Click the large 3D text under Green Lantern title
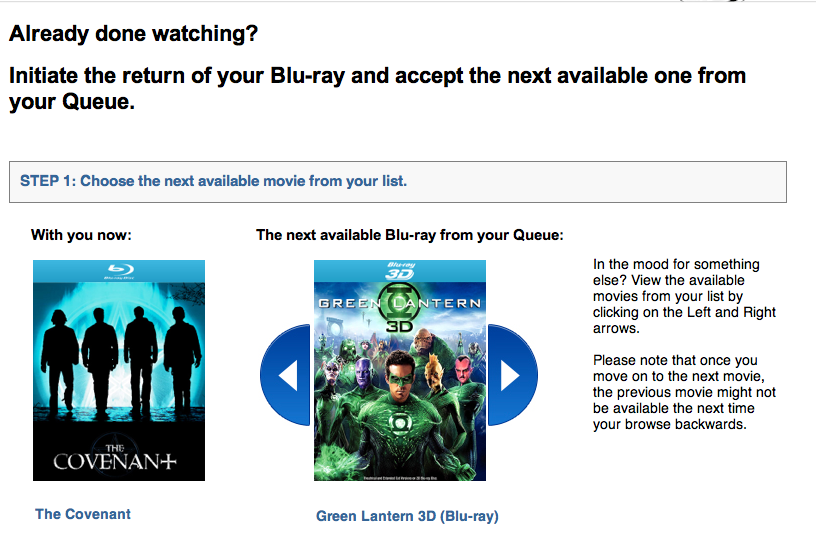The image size is (816, 545). pos(400,326)
